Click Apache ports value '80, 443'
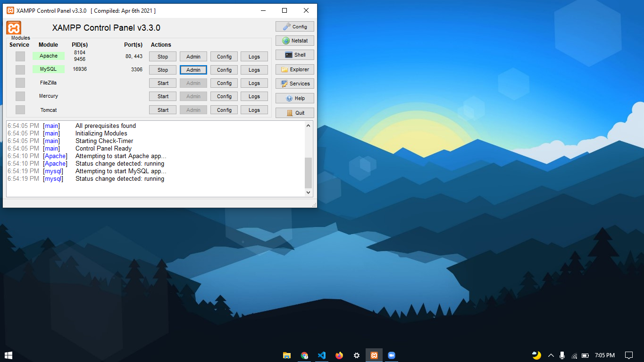The width and height of the screenshot is (644, 362). [134, 56]
